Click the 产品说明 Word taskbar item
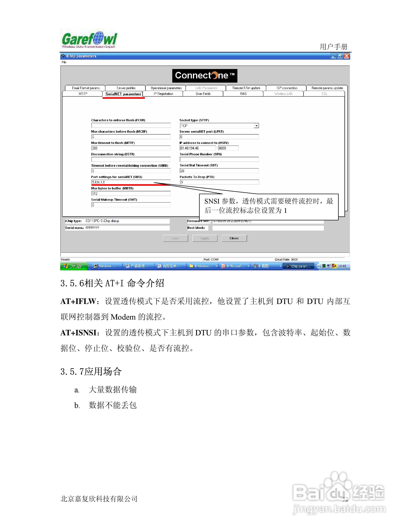This screenshot has height=532, width=411. [x=139, y=266]
